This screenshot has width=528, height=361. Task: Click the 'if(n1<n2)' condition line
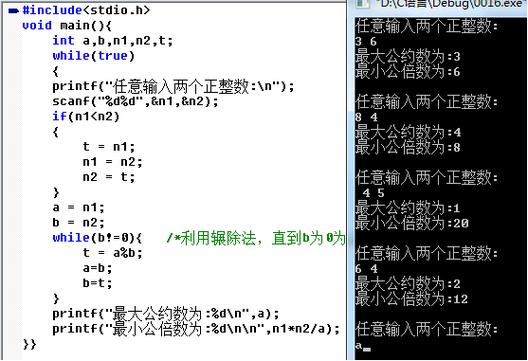pyautogui.click(x=86, y=117)
